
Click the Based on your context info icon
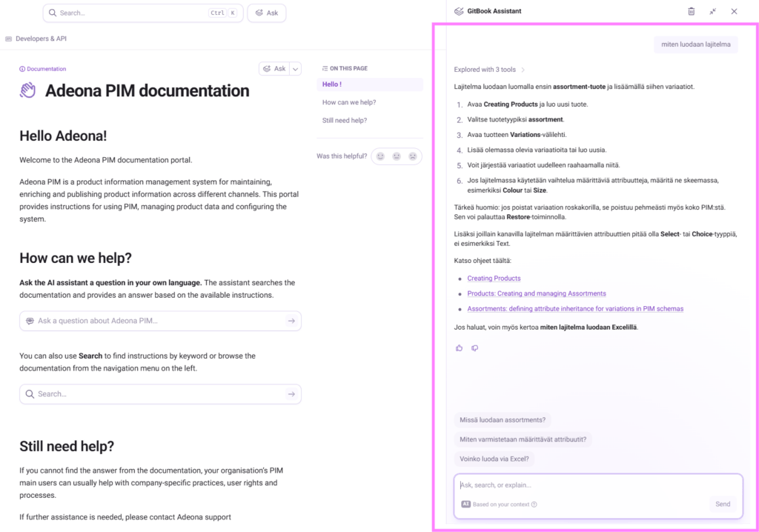coord(534,505)
